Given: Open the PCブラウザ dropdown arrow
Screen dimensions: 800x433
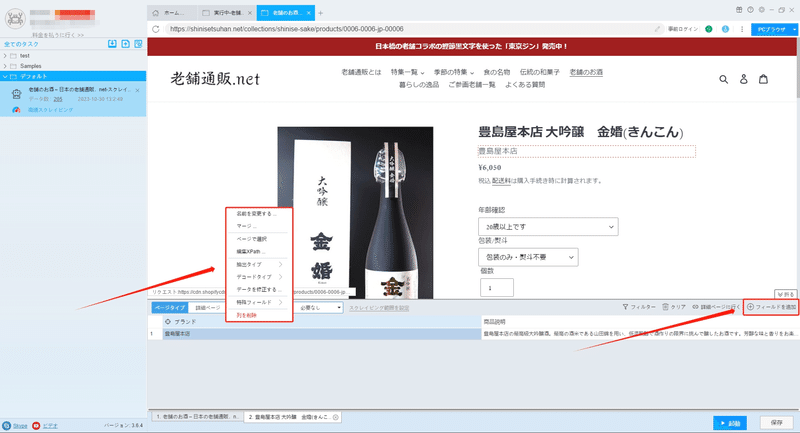Looking at the screenshot, I should coord(794,30).
